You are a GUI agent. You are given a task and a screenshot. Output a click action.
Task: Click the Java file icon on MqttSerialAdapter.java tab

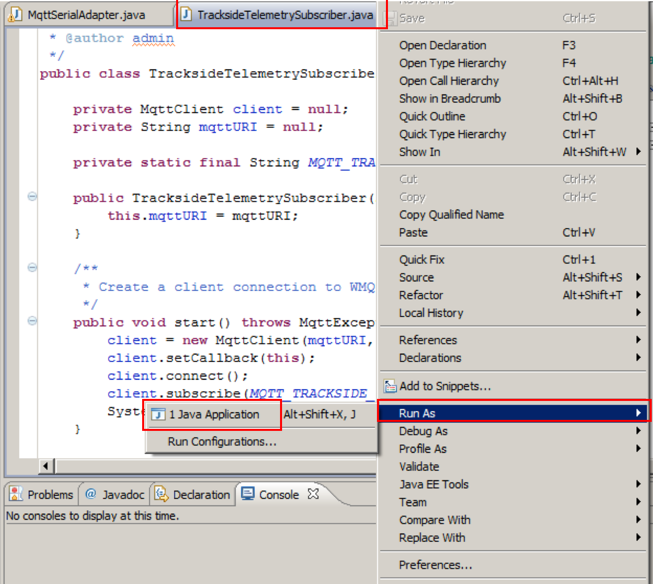click(x=16, y=15)
